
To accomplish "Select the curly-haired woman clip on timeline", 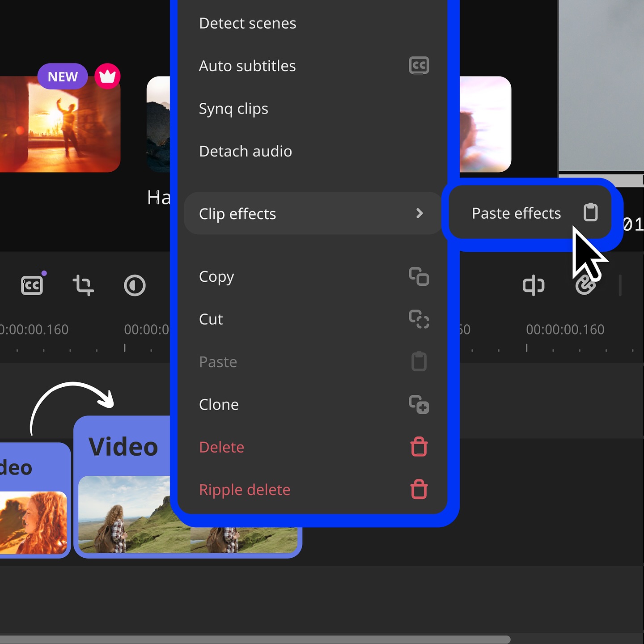I will click(x=34, y=500).
